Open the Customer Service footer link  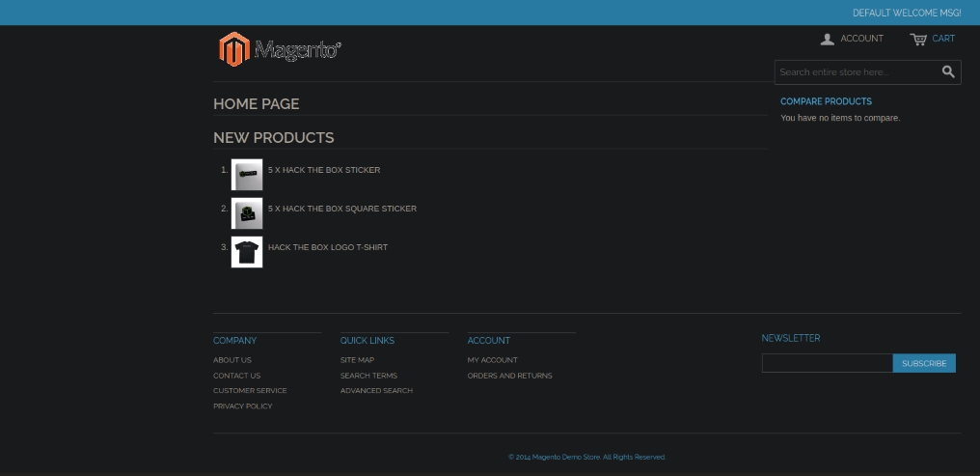click(250, 391)
